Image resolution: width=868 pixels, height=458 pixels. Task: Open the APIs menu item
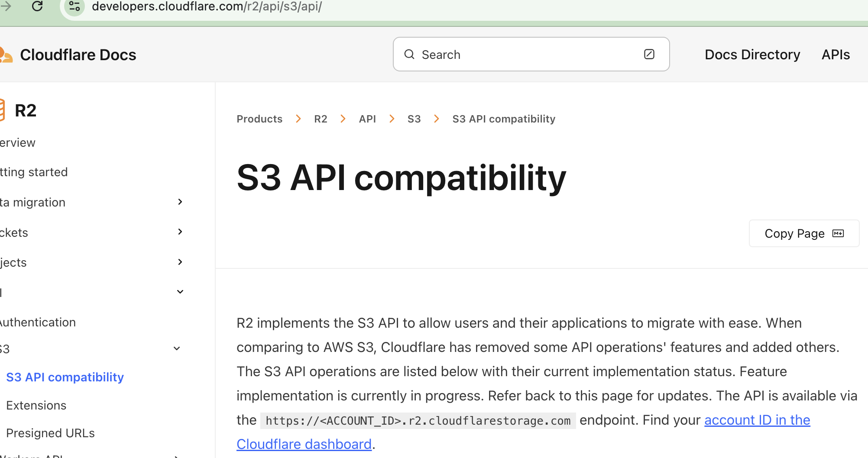(835, 54)
